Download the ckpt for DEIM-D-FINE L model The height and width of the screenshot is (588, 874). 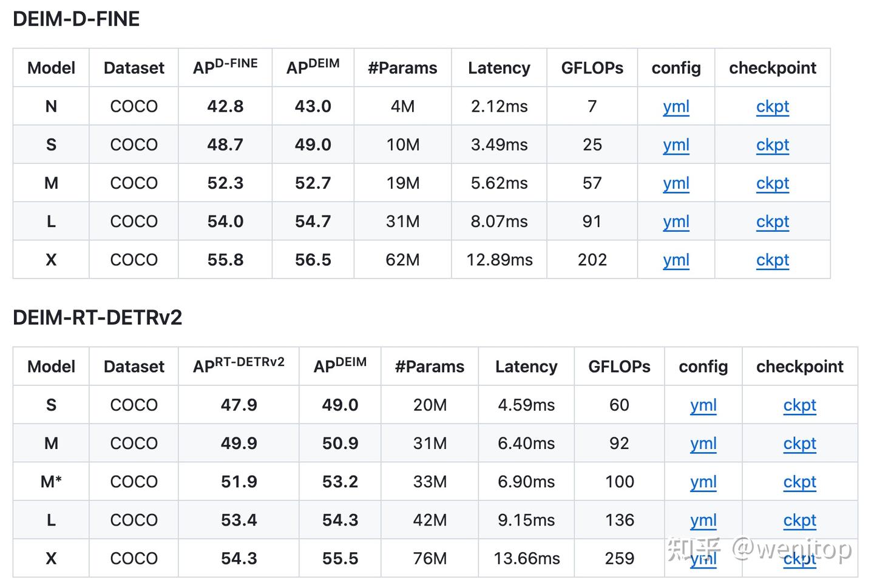773,221
